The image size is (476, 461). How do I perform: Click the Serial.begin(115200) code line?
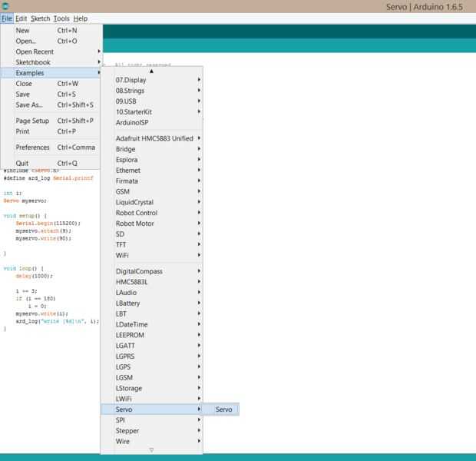coord(48,224)
